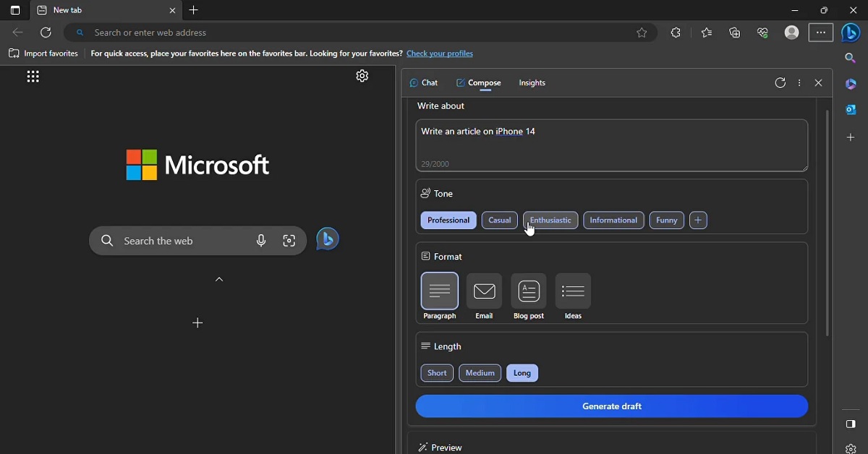Add this page to favorites star

point(642,33)
